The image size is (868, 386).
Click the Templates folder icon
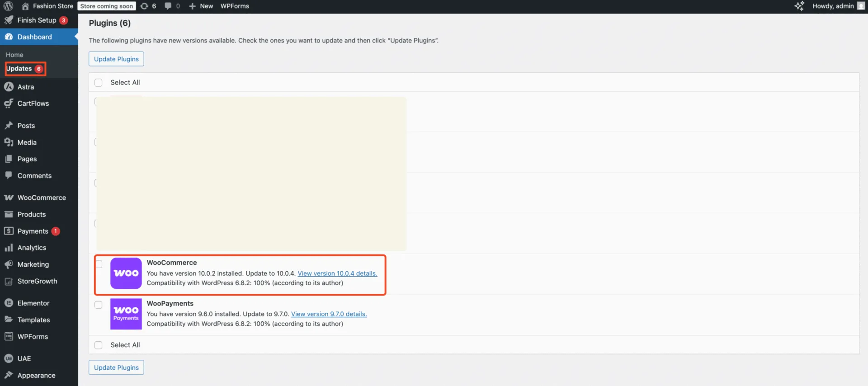[9, 320]
